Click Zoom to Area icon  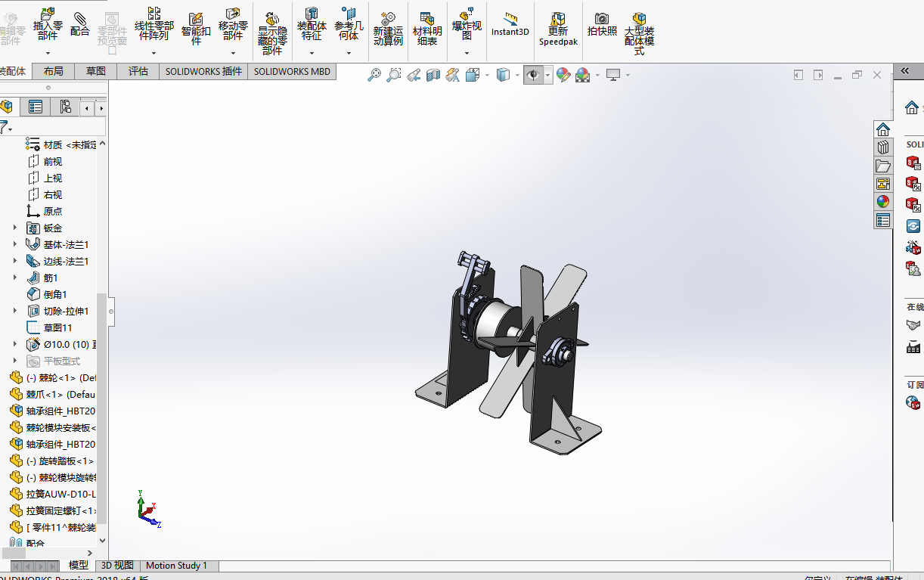393,75
